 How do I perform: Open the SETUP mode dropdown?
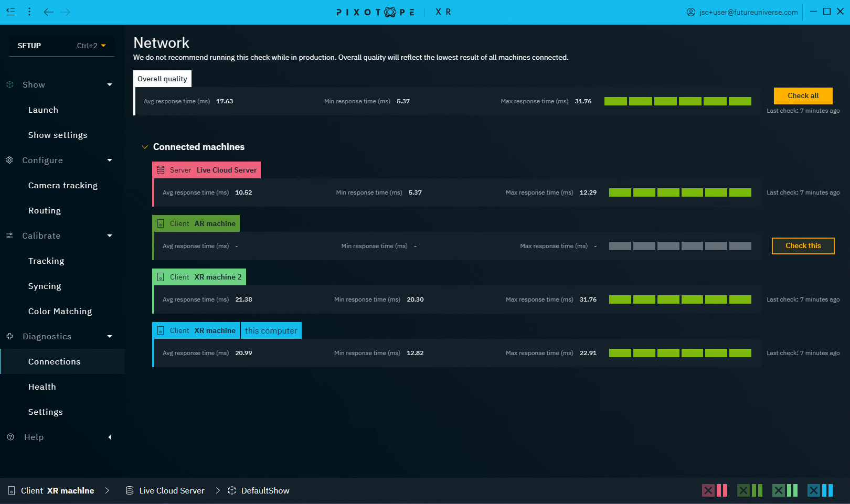tap(91, 46)
